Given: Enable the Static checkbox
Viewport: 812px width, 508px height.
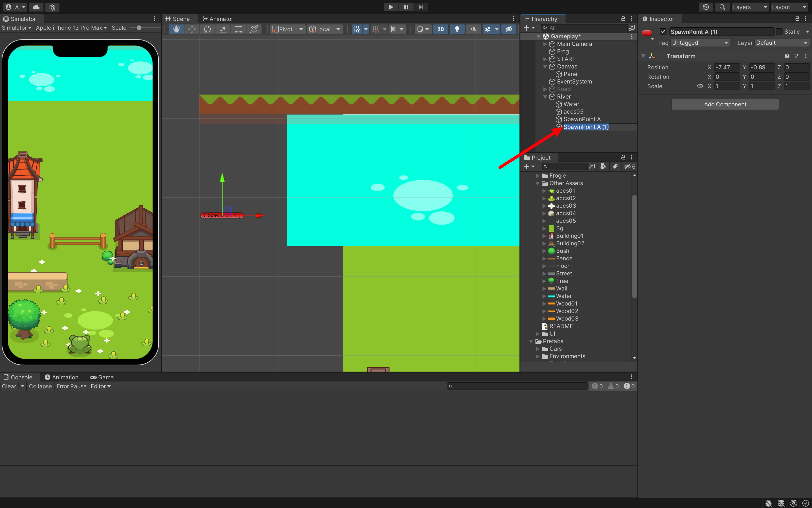Looking at the screenshot, I should (x=779, y=32).
